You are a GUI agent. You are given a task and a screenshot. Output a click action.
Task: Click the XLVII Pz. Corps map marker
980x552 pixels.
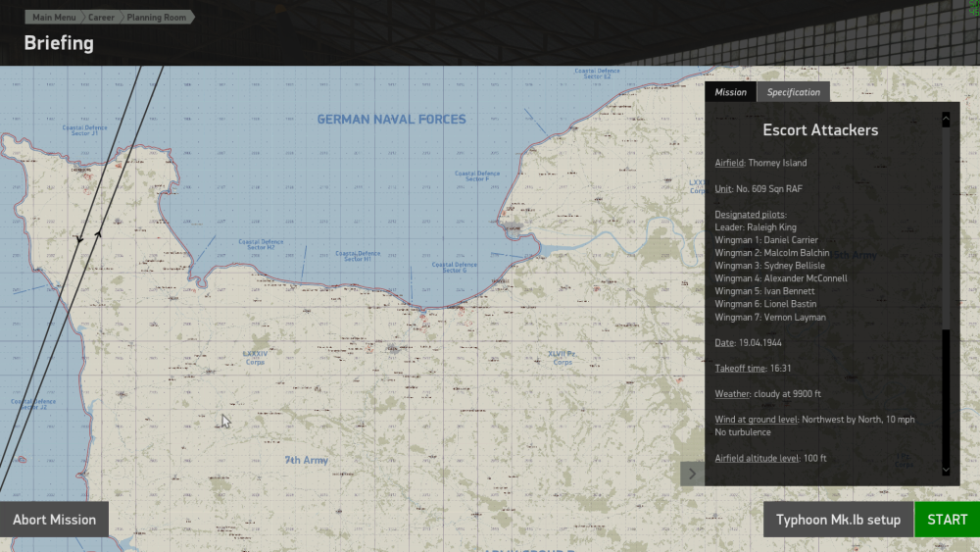(563, 358)
